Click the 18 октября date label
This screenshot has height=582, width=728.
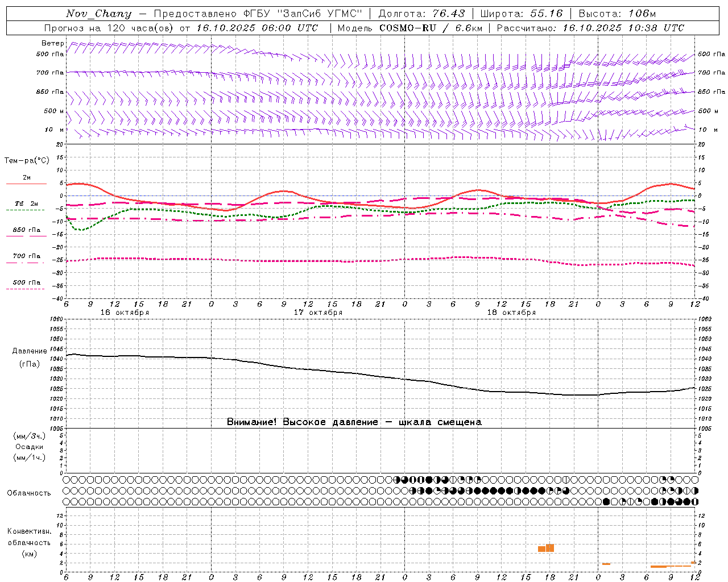click(511, 313)
